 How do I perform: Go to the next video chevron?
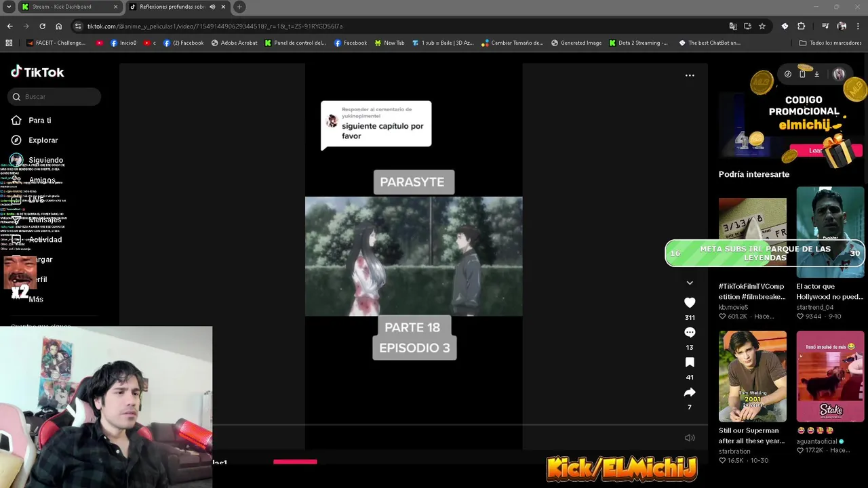[690, 283]
